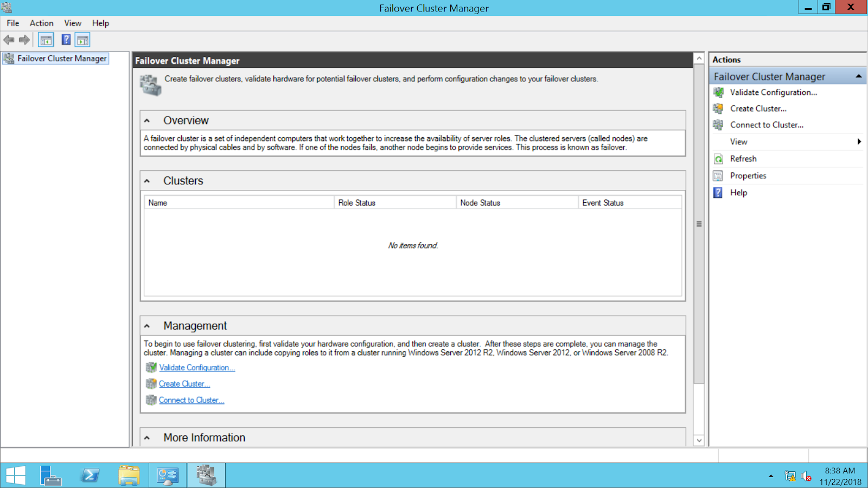This screenshot has width=868, height=488.
Task: Click the server control panel taskbar icon
Action: (168, 476)
